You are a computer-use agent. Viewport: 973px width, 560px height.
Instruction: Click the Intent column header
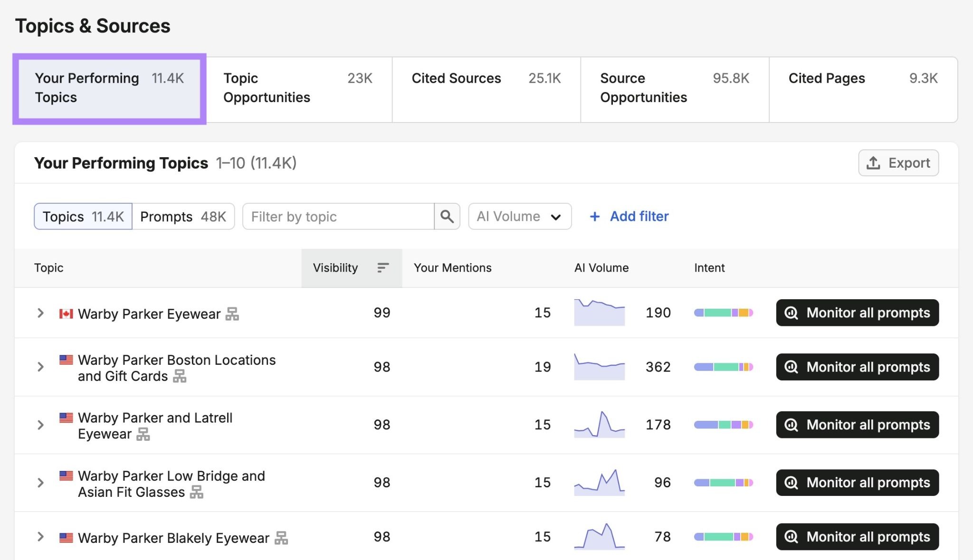point(709,268)
